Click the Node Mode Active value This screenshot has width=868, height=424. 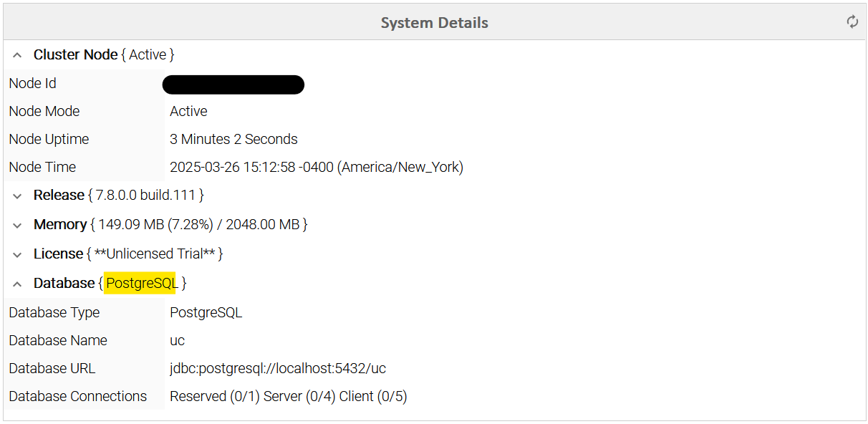188,111
